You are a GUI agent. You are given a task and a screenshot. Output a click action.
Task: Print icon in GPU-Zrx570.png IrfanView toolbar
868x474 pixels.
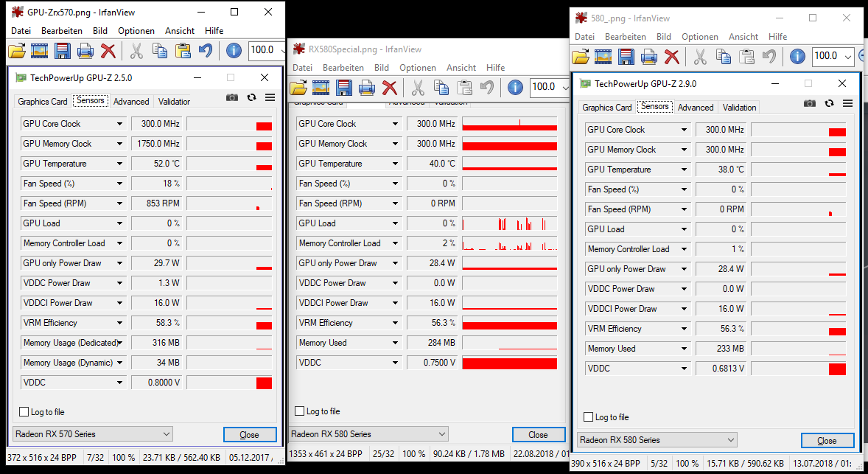(85, 51)
